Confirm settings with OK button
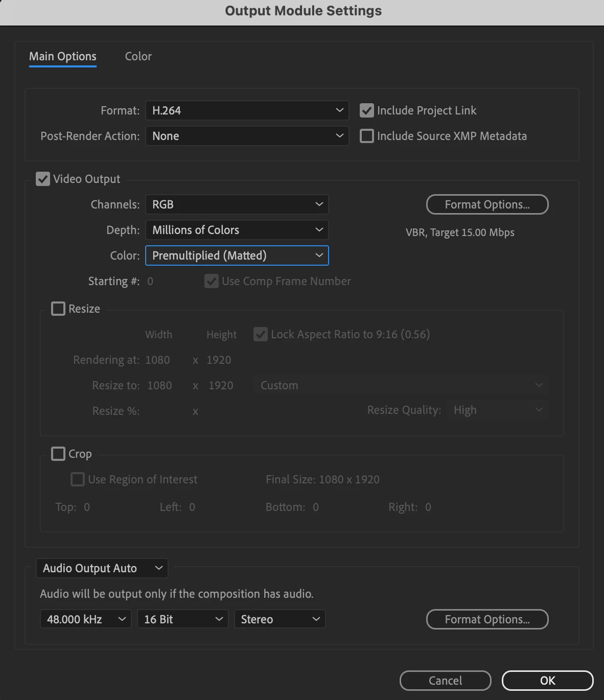 coord(547,681)
